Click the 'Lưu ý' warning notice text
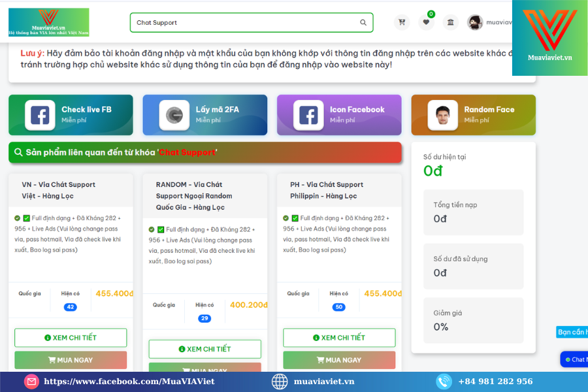 point(267,59)
